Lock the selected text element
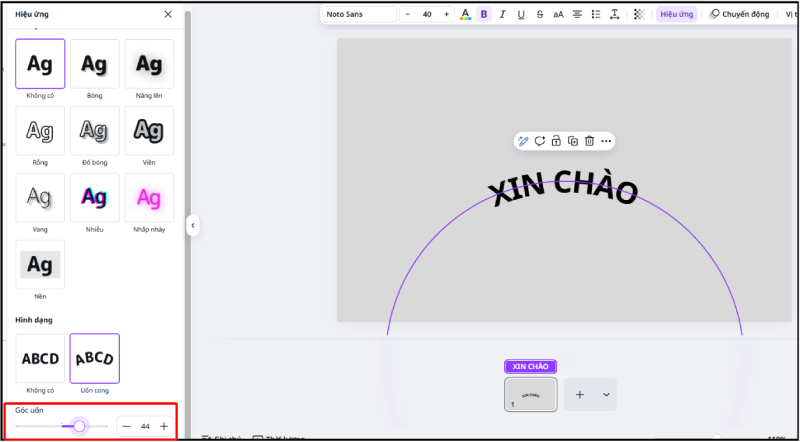Viewport: 800px width, 442px height. tap(556, 141)
